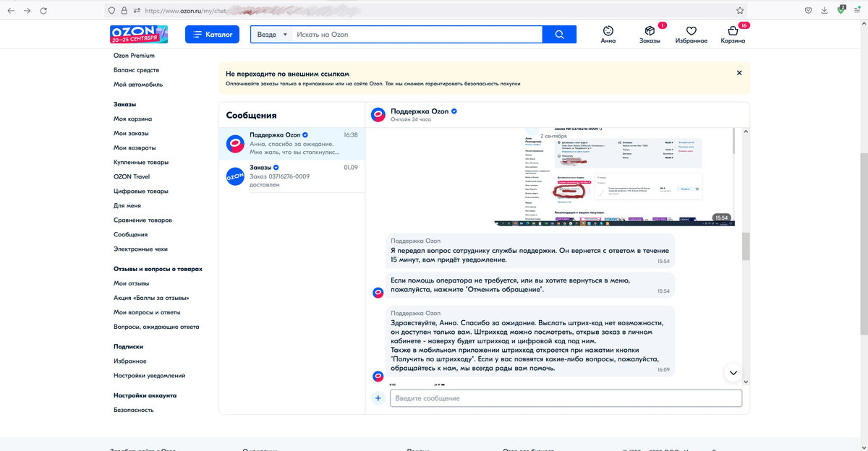Go back with browser back arrow

(10, 11)
